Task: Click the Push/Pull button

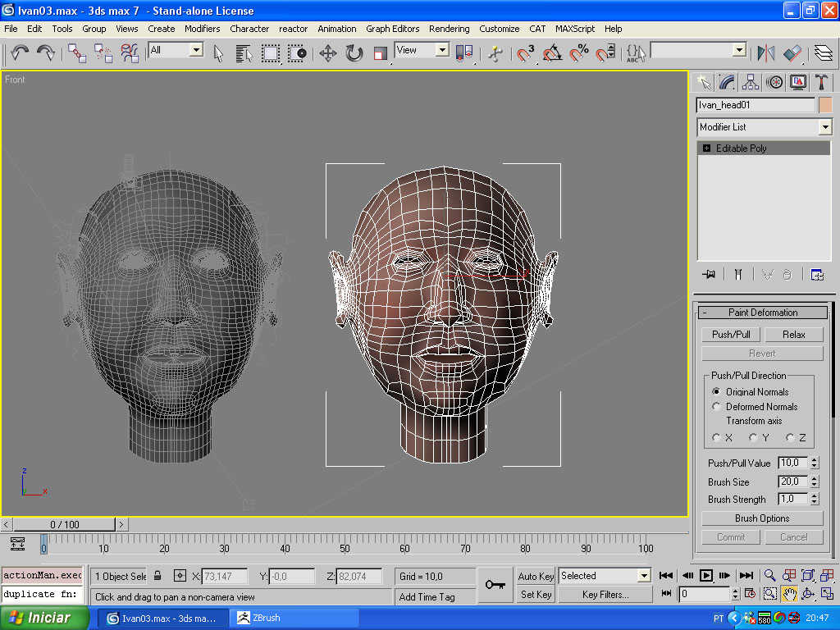Action: (731, 335)
